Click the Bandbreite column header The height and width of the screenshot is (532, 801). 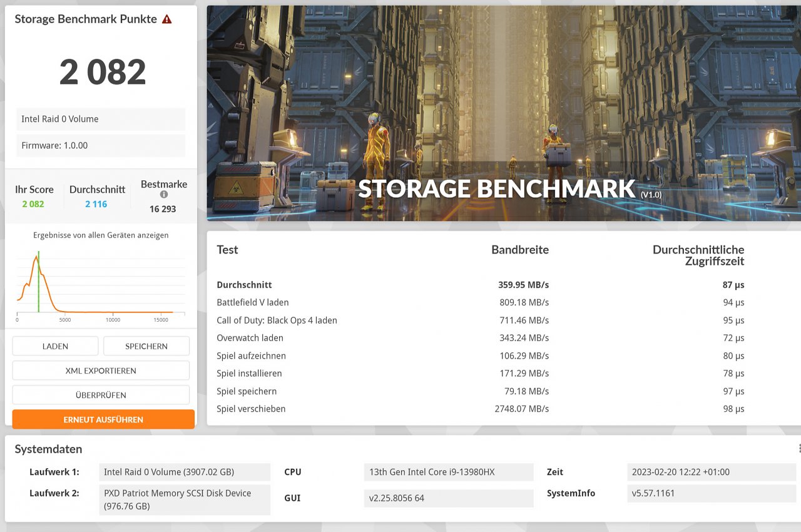click(x=520, y=250)
